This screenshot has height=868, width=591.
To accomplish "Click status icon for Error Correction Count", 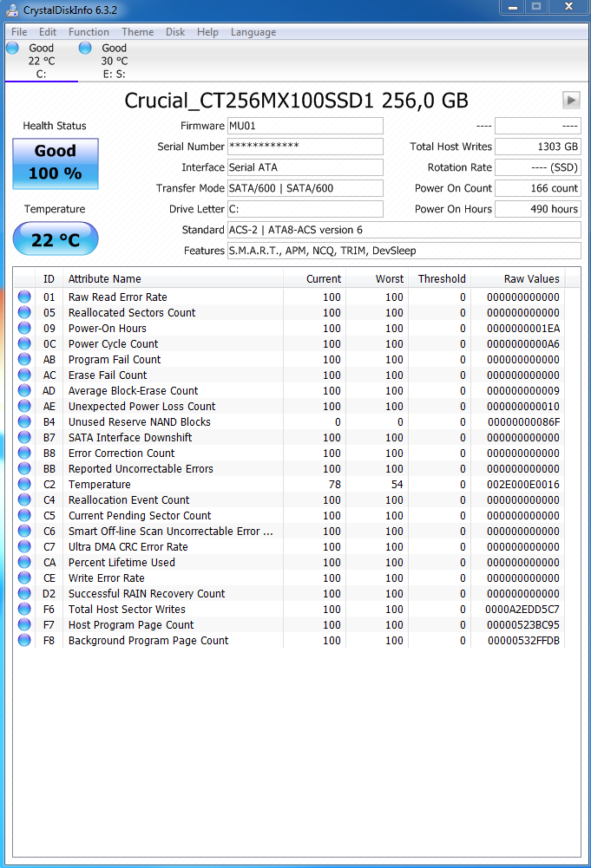I will click(24, 453).
